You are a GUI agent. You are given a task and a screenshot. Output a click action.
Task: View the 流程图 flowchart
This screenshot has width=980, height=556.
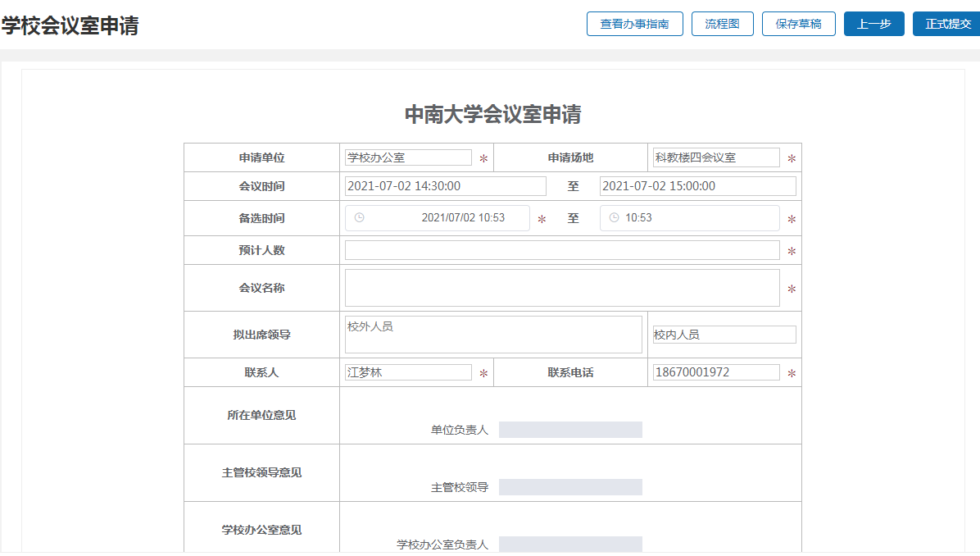722,24
